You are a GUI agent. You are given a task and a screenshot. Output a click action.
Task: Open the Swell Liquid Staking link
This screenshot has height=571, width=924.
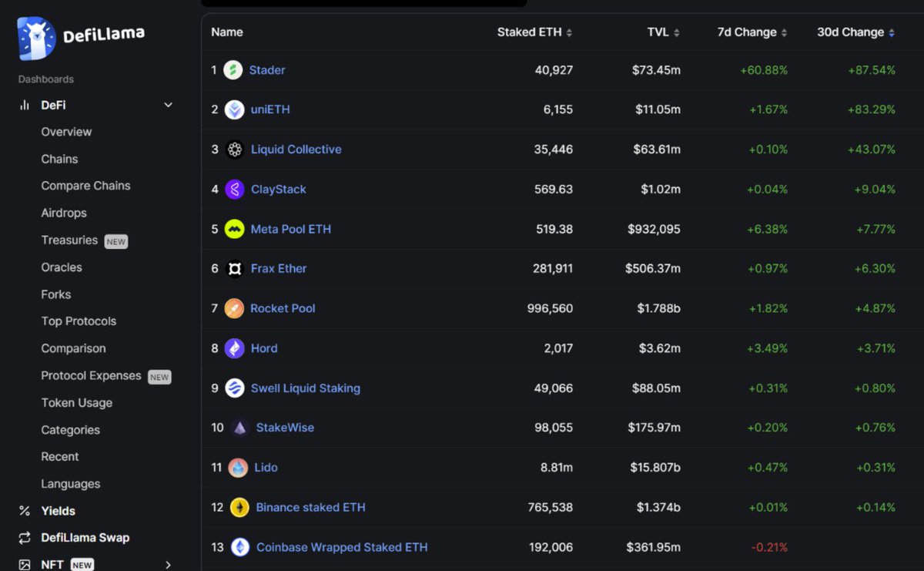click(306, 388)
